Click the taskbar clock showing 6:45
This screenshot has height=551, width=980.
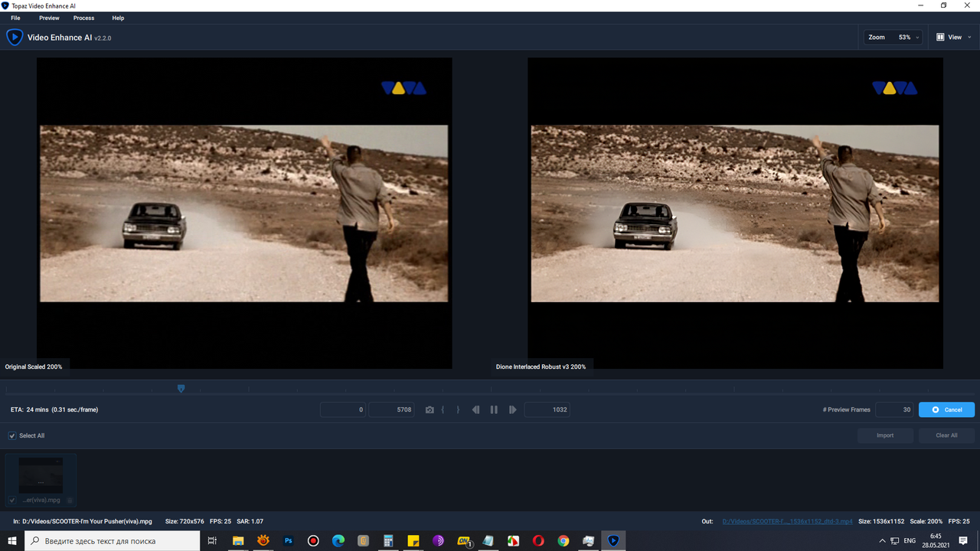pyautogui.click(x=936, y=540)
